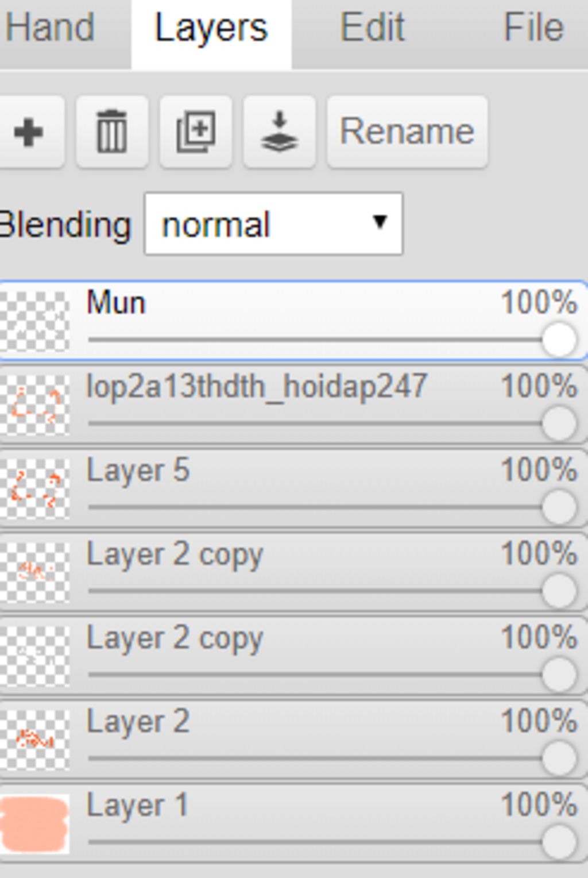Image resolution: width=588 pixels, height=878 pixels.
Task: Select the Layer 2 entry
Action: click(x=293, y=740)
